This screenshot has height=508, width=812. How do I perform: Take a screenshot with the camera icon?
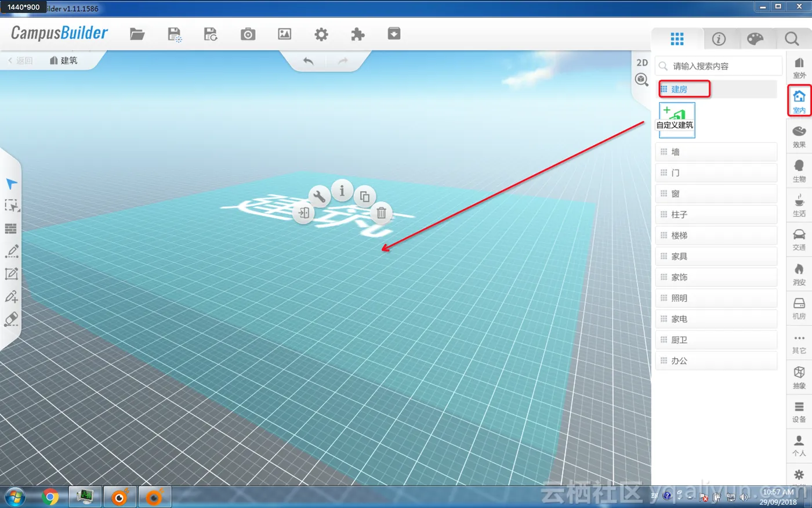tap(248, 34)
